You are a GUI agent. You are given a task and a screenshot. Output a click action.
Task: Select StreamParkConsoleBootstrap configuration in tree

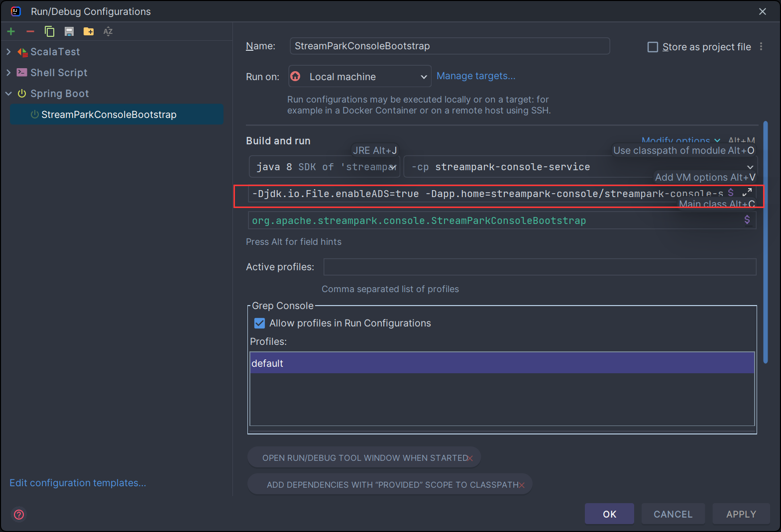[109, 114]
